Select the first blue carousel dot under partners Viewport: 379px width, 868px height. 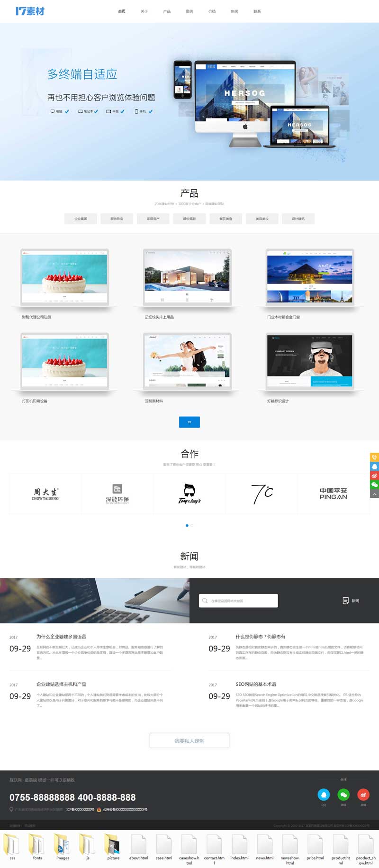coord(187,525)
